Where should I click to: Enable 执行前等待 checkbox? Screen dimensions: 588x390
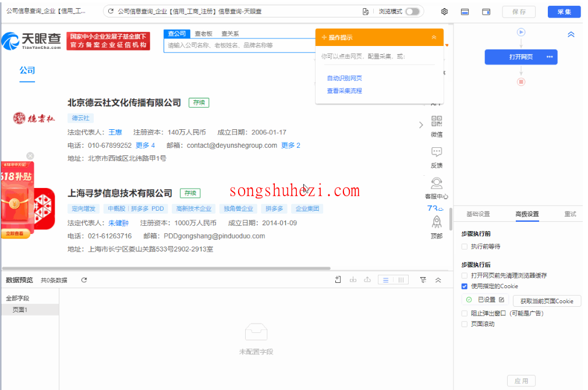pyautogui.click(x=464, y=247)
